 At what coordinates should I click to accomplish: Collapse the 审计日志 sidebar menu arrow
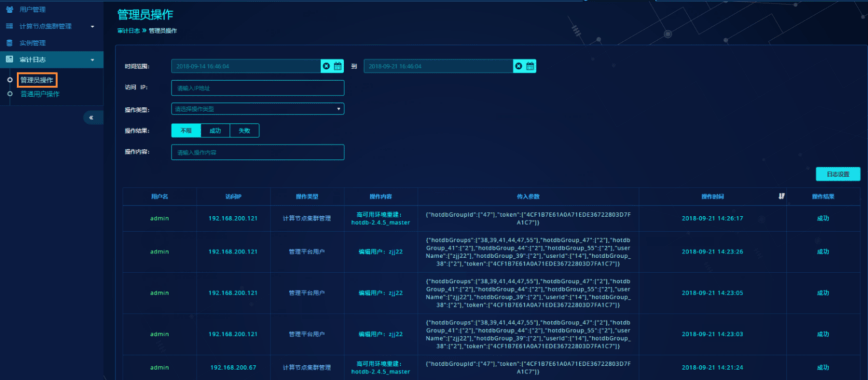tap(92, 60)
